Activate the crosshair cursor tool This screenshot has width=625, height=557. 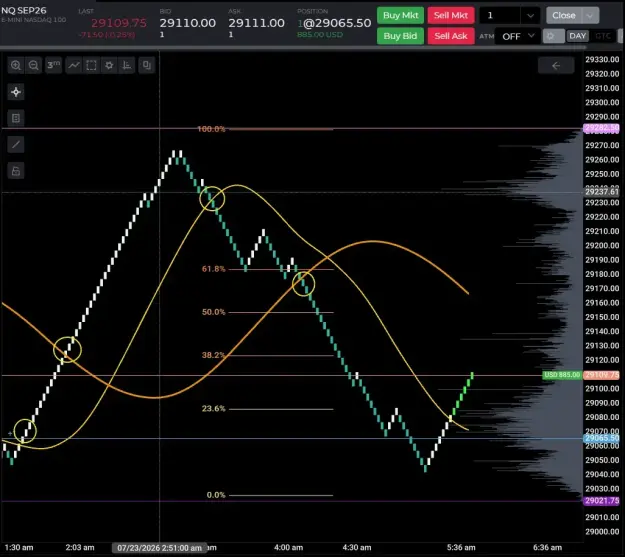coord(16,92)
